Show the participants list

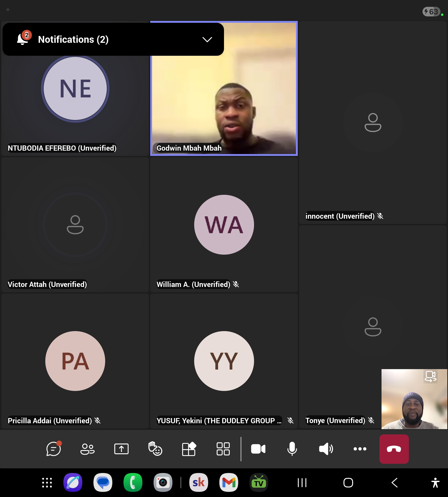coord(87,449)
